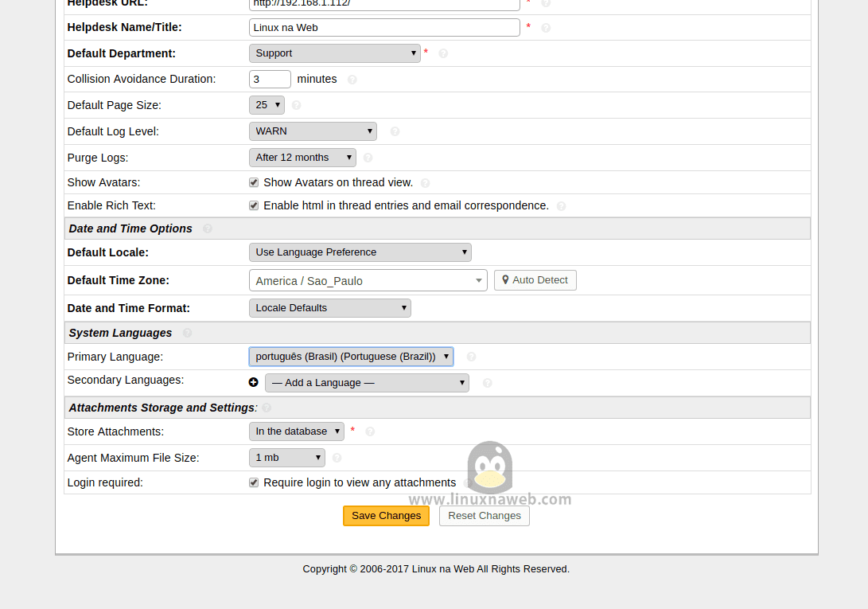Click plus icon to add secondary language
The height and width of the screenshot is (609, 868).
[x=254, y=382]
